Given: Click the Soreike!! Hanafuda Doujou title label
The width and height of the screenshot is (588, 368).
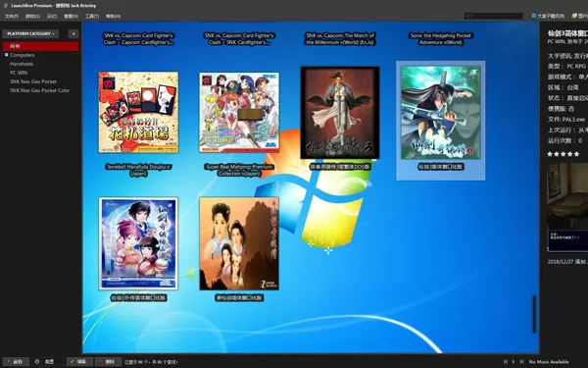Looking at the screenshot, I should pyautogui.click(x=138, y=170).
